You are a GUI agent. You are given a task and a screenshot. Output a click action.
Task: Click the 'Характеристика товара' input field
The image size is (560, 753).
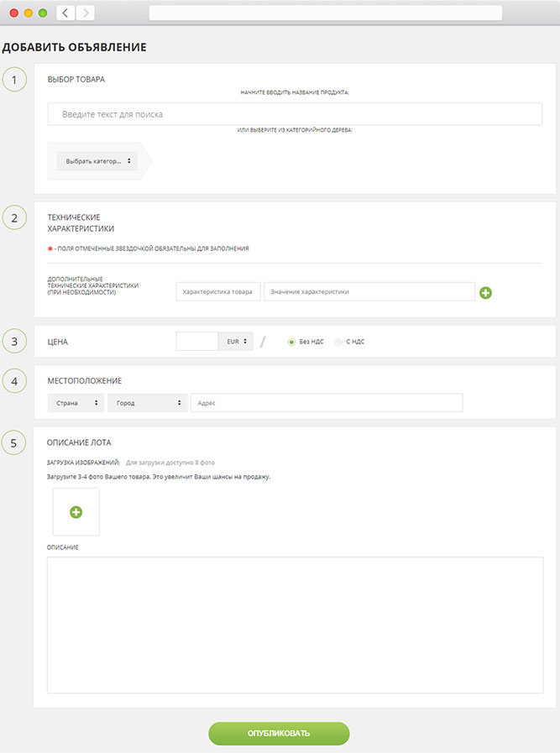point(218,292)
